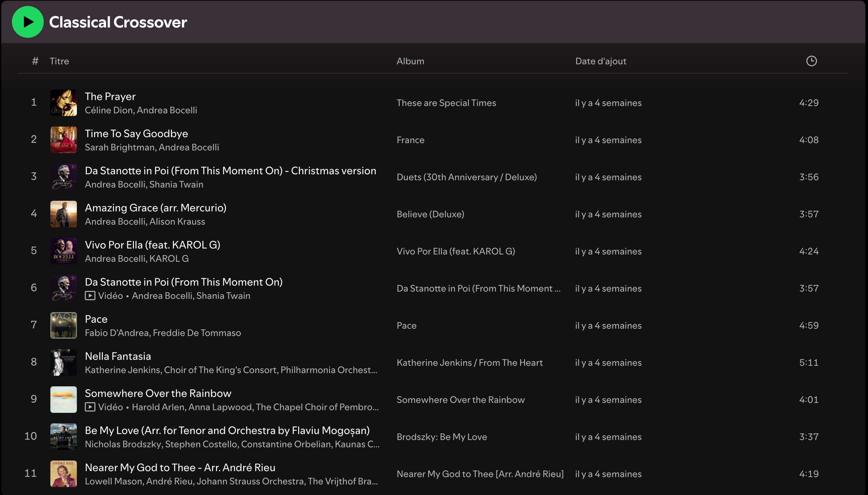This screenshot has height=495, width=868.
Task: Click Christmas version track cover art
Action: click(64, 177)
